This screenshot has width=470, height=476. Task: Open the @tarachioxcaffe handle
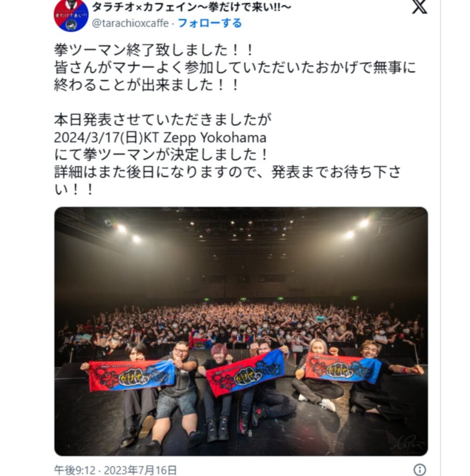click(130, 23)
